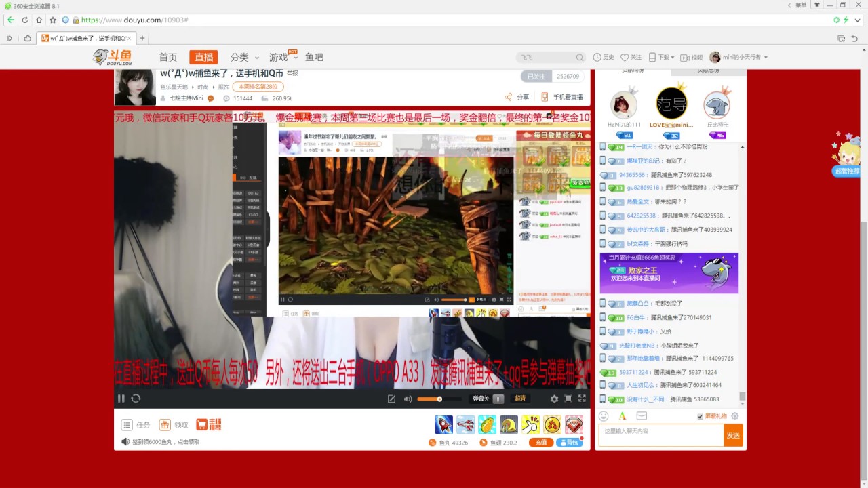
Task: Send the rocket gift
Action: click(x=444, y=424)
